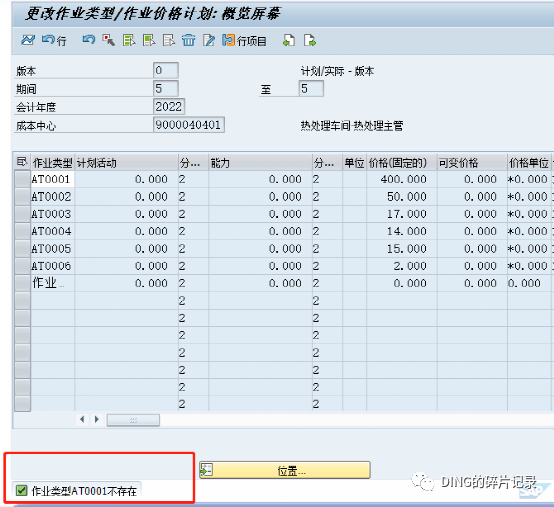Click the table scroll left arrow
The image size is (554, 507).
point(82,420)
